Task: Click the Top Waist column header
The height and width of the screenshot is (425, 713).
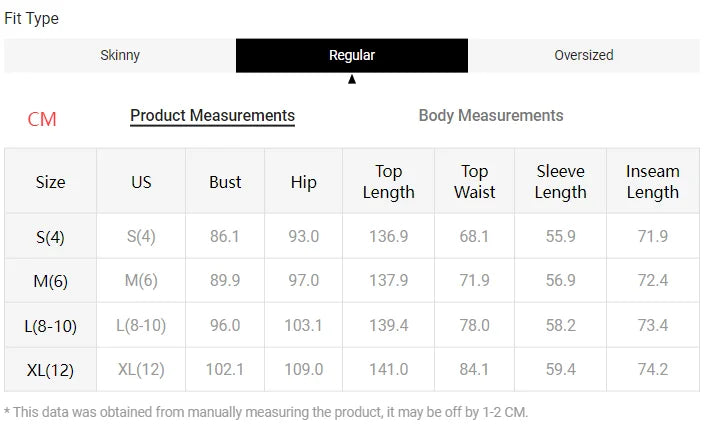Action: pyautogui.click(x=474, y=182)
